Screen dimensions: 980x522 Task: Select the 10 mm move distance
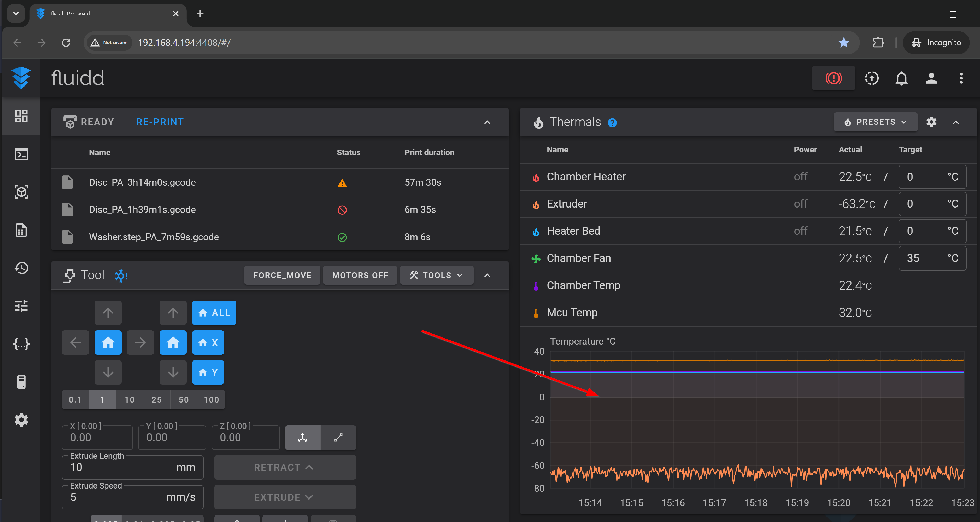(x=129, y=400)
